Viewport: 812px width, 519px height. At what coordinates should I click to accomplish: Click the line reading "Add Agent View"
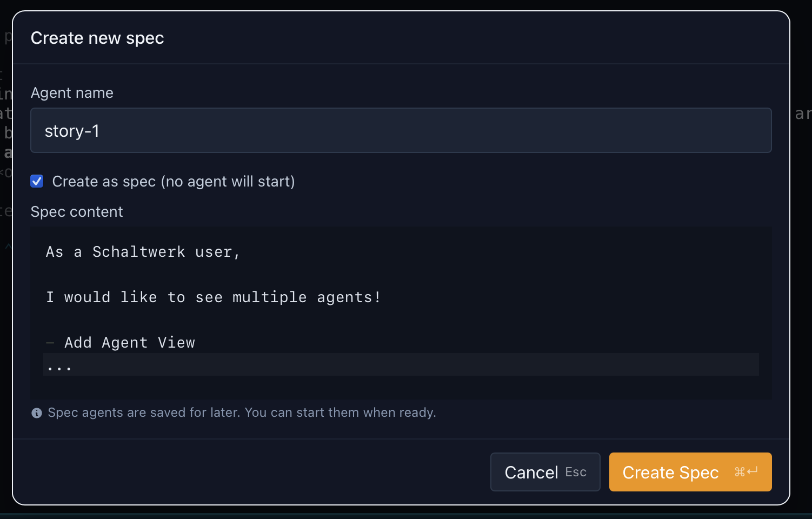coord(130,342)
